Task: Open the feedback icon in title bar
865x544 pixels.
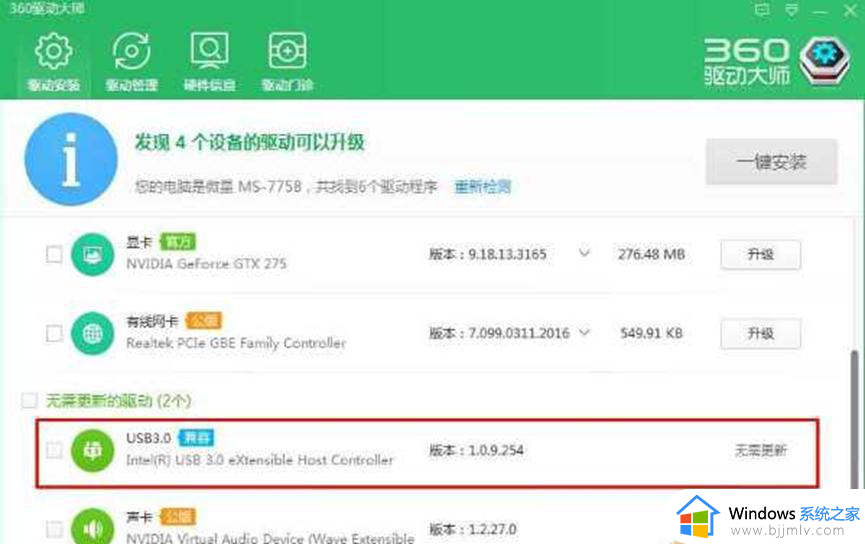Action: pos(762,9)
